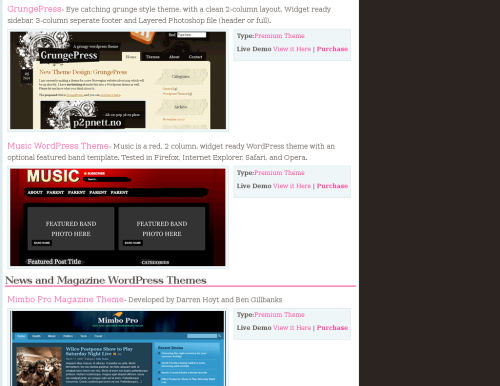Purchase the Music WordPress theme
This screenshot has width=500, height=386.
click(x=332, y=186)
